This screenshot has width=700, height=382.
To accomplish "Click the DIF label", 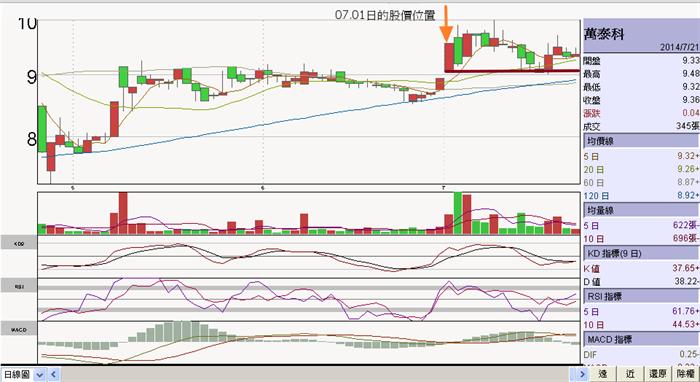I will (590, 355).
